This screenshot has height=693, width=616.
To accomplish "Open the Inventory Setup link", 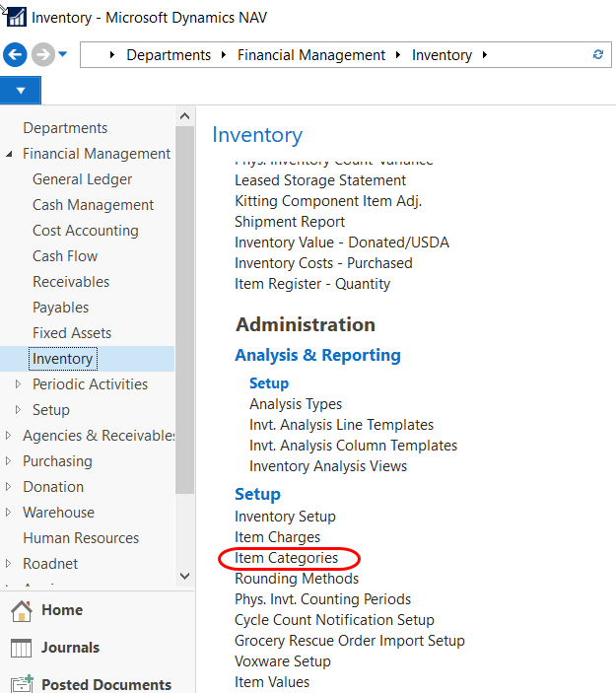I will 285,517.
